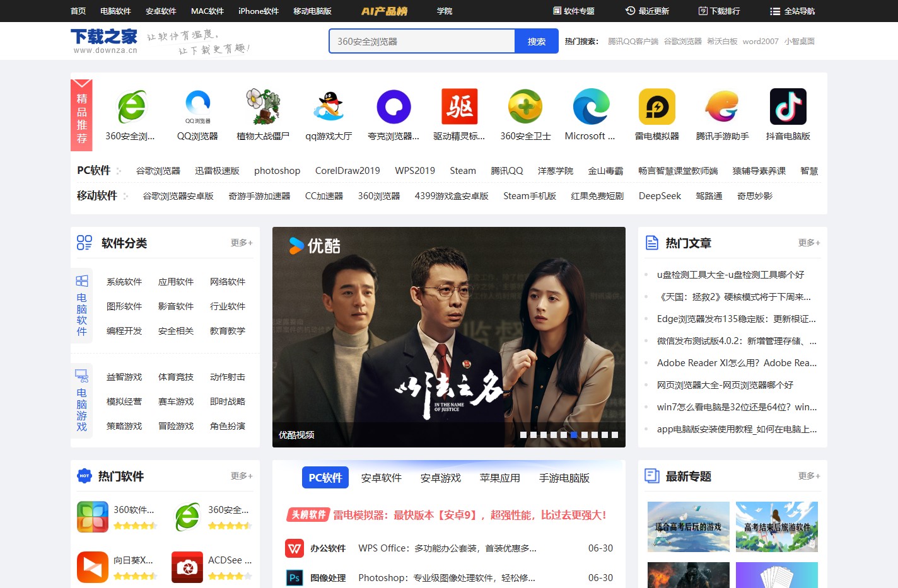
Task: Open the 抖音电脑版 icon
Action: [788, 107]
